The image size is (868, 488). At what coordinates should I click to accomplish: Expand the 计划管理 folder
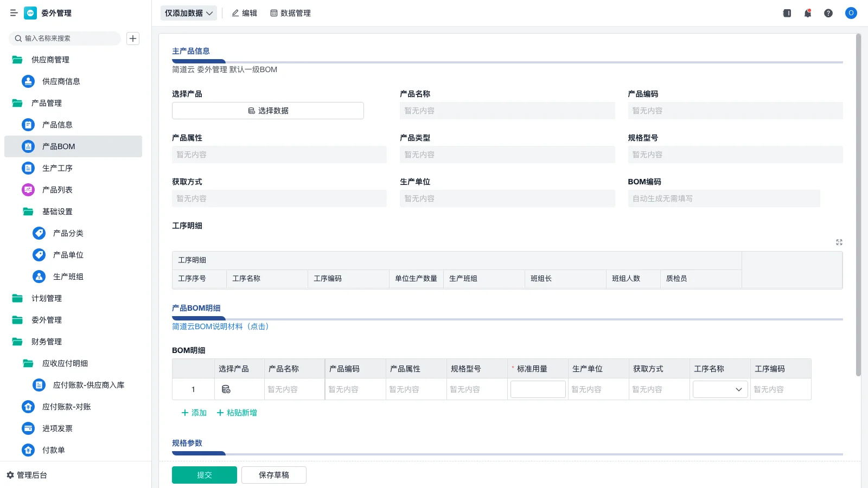click(47, 298)
